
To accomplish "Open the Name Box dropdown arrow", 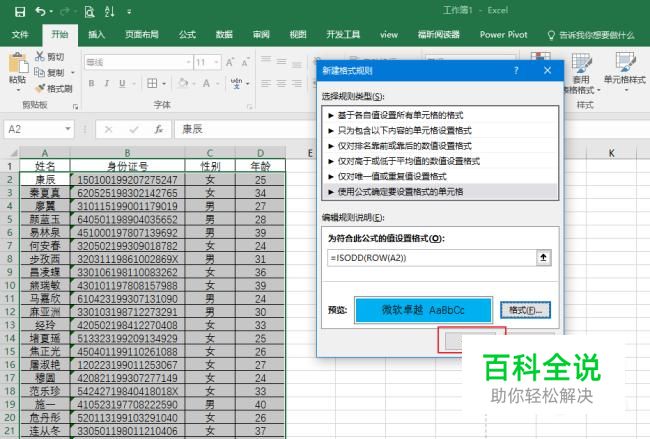I will coord(68,129).
